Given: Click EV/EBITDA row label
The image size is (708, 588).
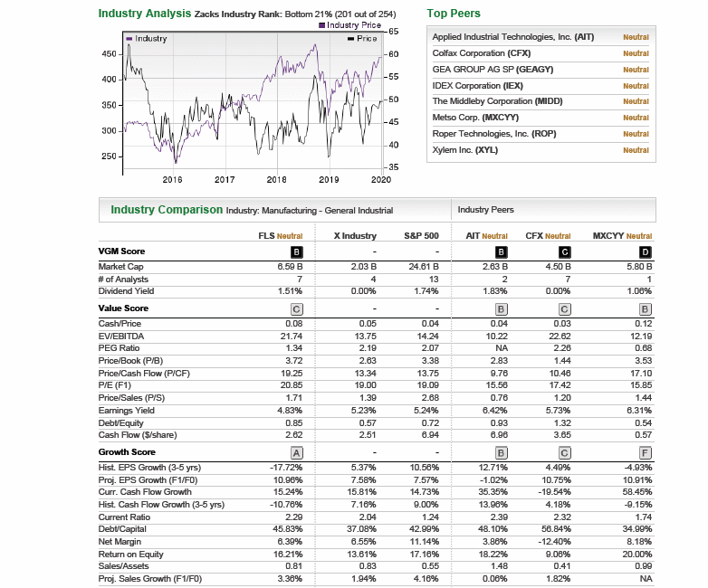Looking at the screenshot, I should [121, 337].
